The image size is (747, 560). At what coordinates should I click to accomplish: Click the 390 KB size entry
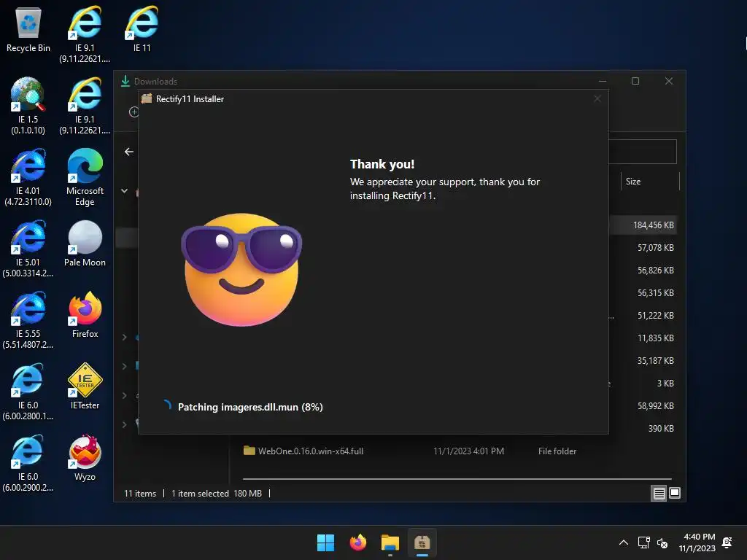[661, 429]
